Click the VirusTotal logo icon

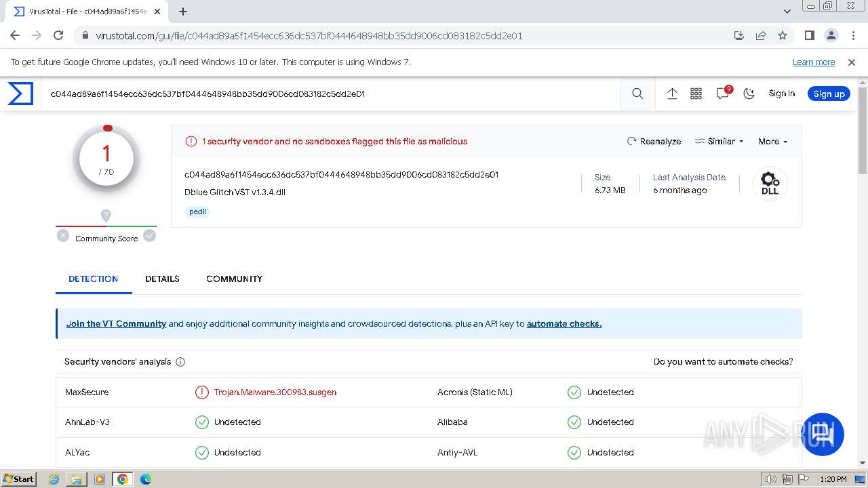click(x=20, y=94)
